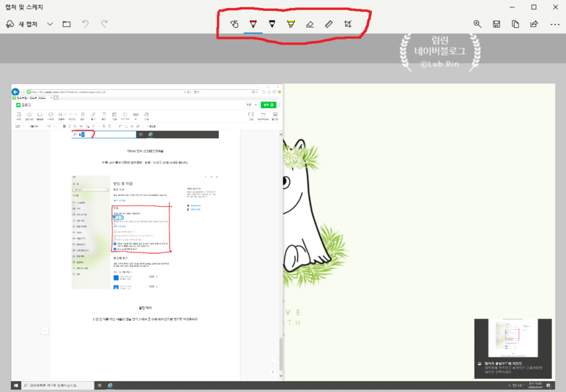Image resolution: width=566 pixels, height=392 pixels.
Task: Click the action center icon in captured taskbar
Action: pos(548,385)
